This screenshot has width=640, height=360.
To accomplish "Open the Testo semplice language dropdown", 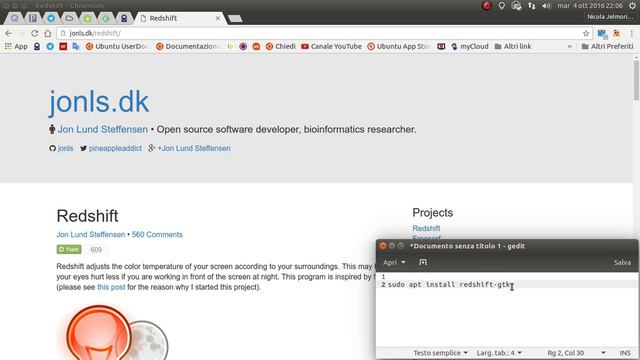I will click(x=440, y=353).
